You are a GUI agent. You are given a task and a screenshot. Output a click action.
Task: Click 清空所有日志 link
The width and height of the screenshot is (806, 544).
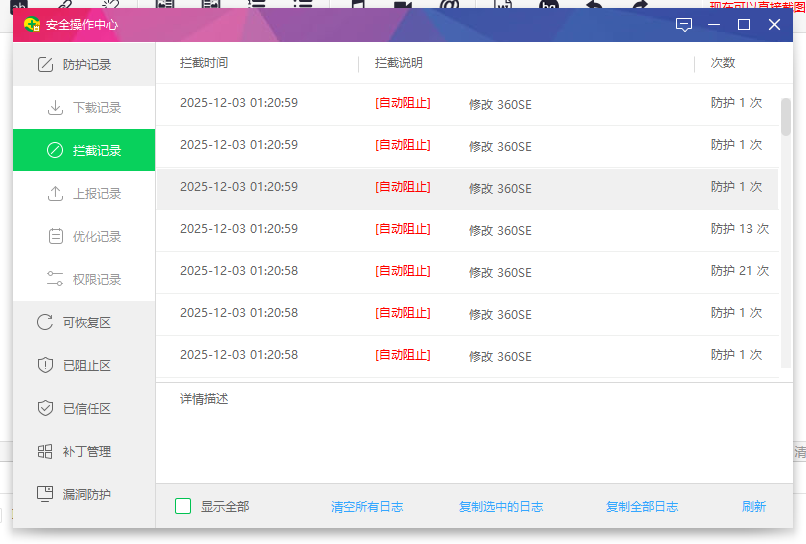367,507
